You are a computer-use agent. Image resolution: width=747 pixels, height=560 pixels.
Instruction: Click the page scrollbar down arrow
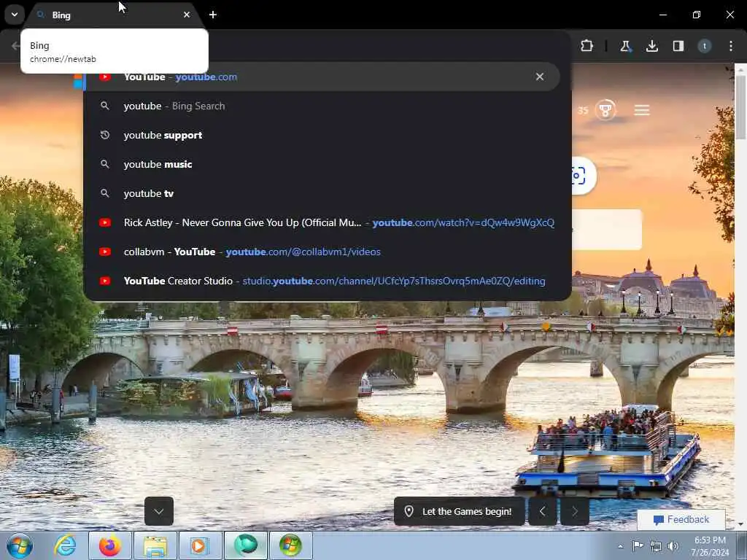coord(740,525)
